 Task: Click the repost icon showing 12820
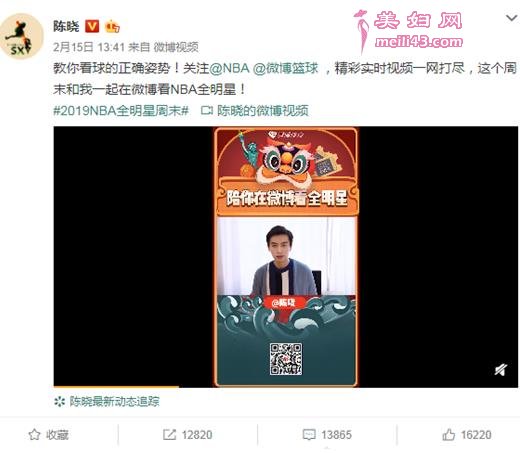point(169,435)
